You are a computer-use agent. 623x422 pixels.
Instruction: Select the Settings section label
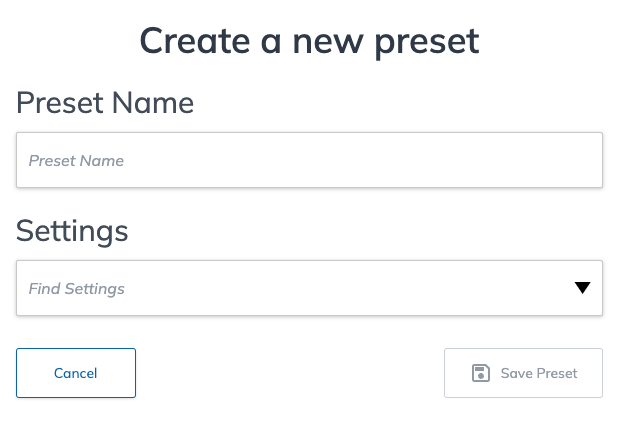(x=72, y=231)
